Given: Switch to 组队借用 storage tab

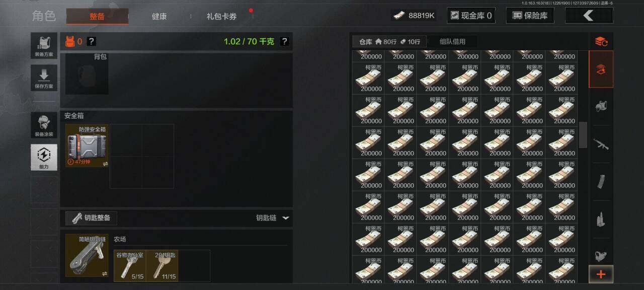Looking at the screenshot, I should pos(452,41).
